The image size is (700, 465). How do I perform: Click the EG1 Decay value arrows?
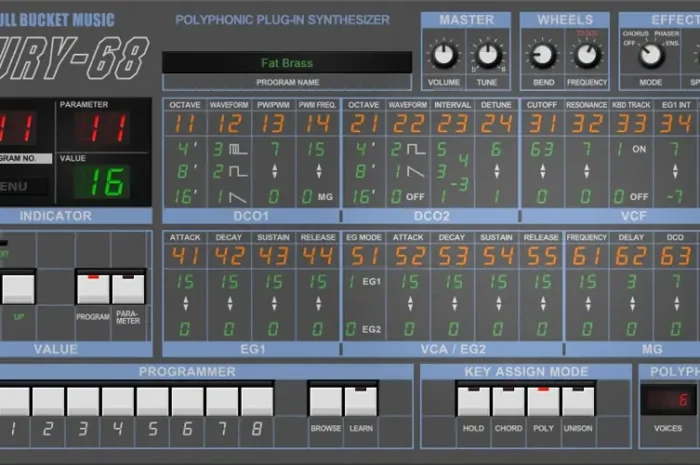click(x=229, y=304)
